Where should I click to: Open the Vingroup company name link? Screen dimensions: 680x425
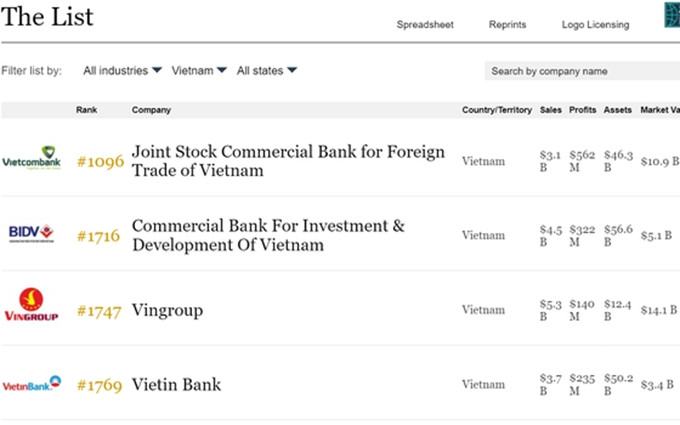[x=167, y=311]
